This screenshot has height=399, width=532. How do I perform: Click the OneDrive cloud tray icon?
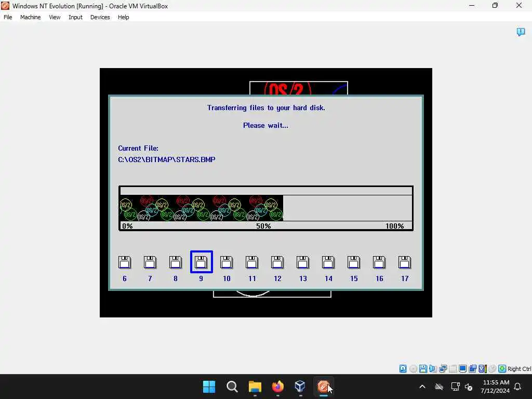pos(439,387)
